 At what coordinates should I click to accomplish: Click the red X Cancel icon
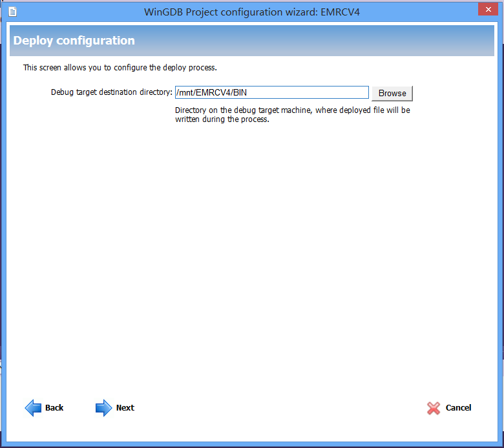point(434,408)
